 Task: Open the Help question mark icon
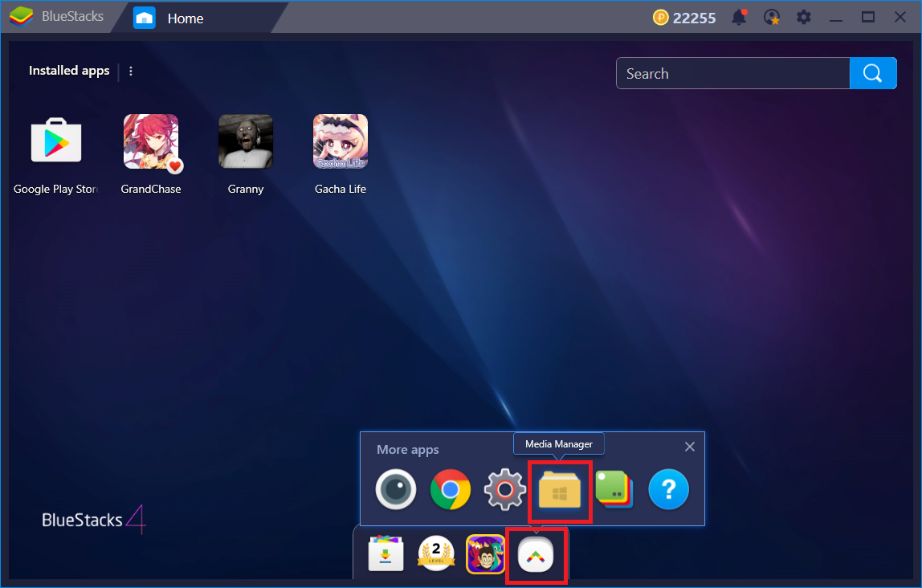click(x=668, y=489)
